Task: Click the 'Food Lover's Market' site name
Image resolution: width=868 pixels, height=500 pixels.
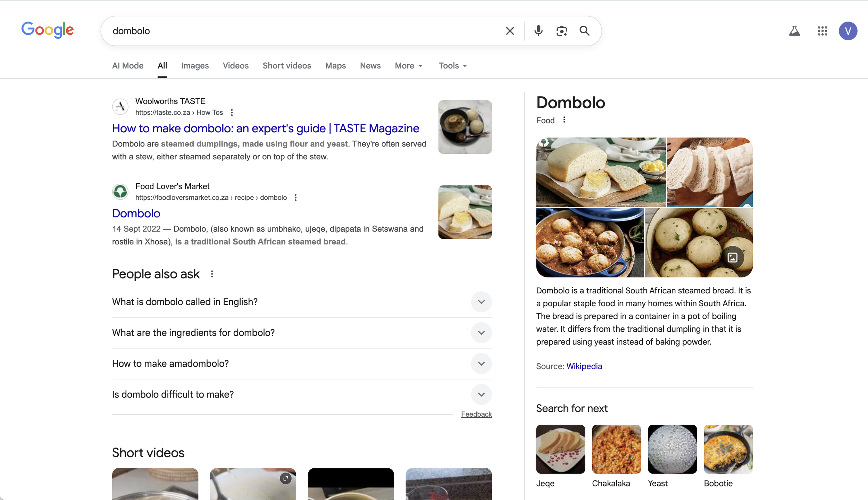Action: [x=172, y=186]
